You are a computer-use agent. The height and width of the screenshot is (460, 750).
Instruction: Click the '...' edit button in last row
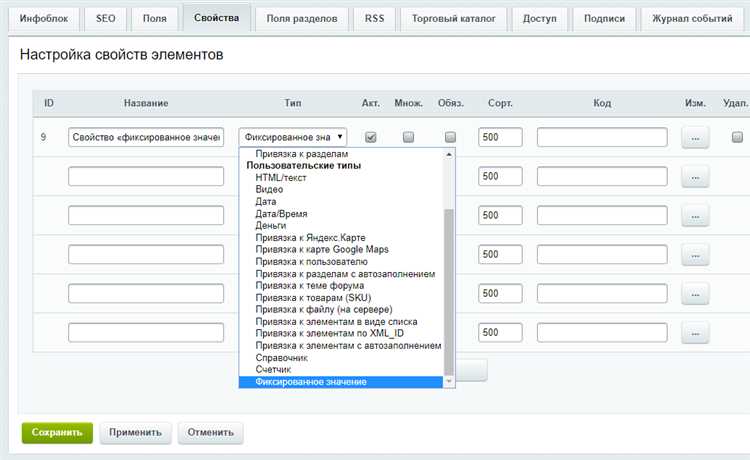click(x=695, y=333)
